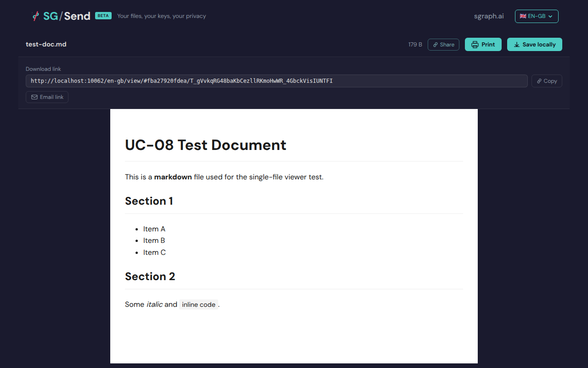Click the envelope icon on Email link
The width and height of the screenshot is (588, 368).
pos(34,97)
